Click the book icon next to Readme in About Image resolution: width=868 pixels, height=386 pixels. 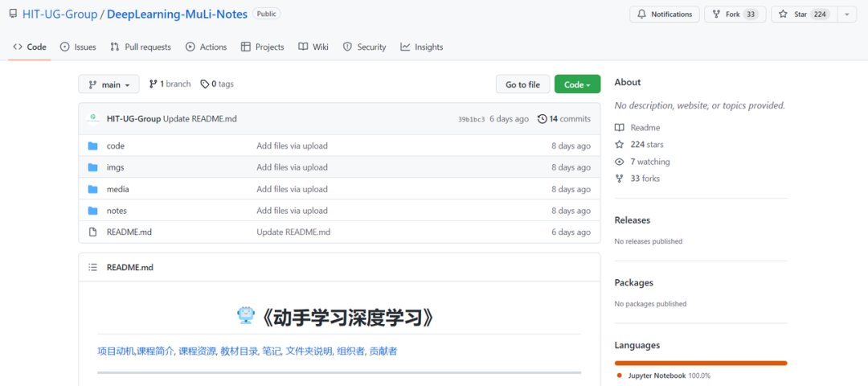coord(619,128)
